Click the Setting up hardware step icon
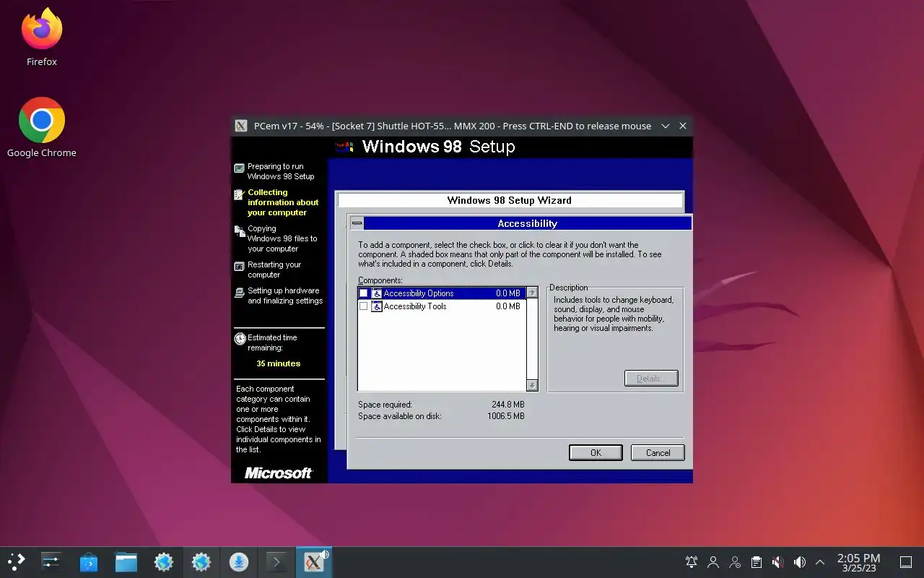 [240, 293]
